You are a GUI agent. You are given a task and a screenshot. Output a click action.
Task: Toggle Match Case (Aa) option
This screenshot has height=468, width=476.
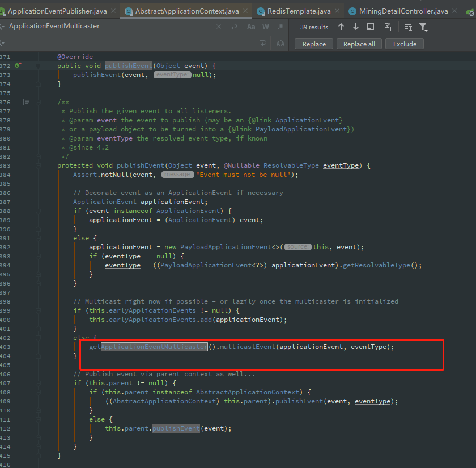click(x=250, y=27)
